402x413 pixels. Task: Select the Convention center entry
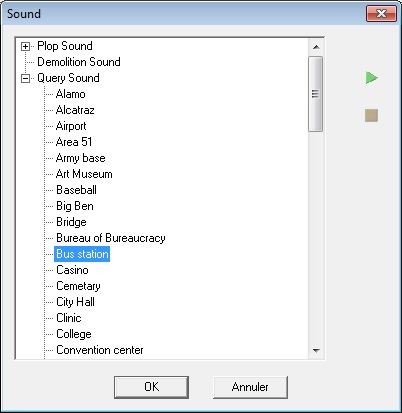[100, 350]
